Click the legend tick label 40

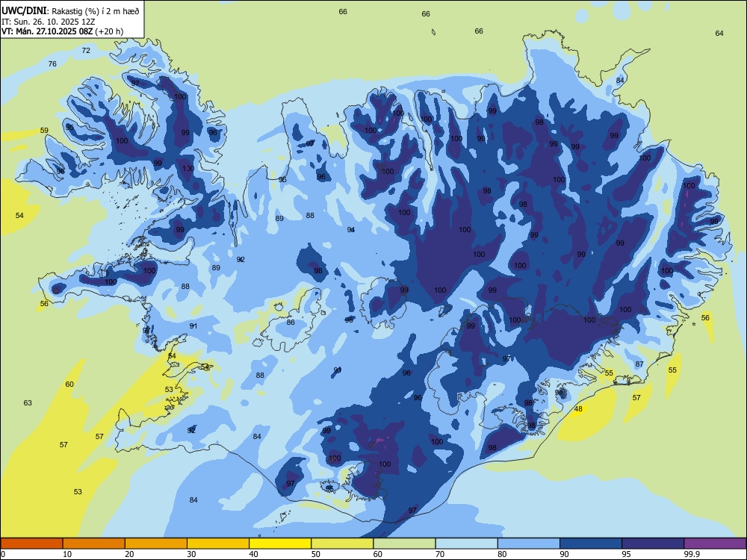coord(254,554)
